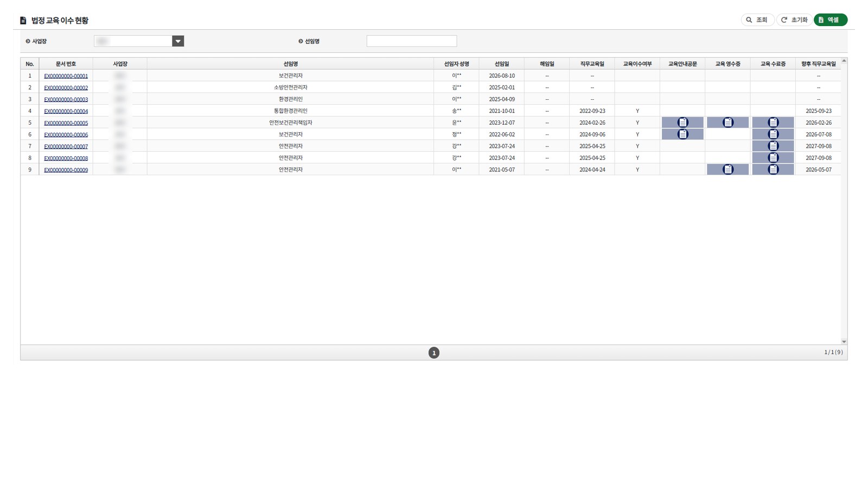
Task: Open document link EX00000000-00006
Action: click(x=66, y=134)
